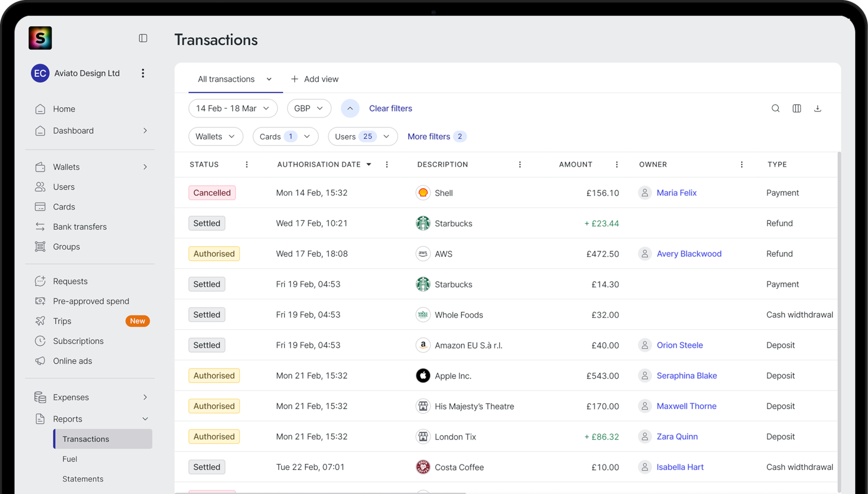Open Bank transfers in sidebar

(x=80, y=227)
